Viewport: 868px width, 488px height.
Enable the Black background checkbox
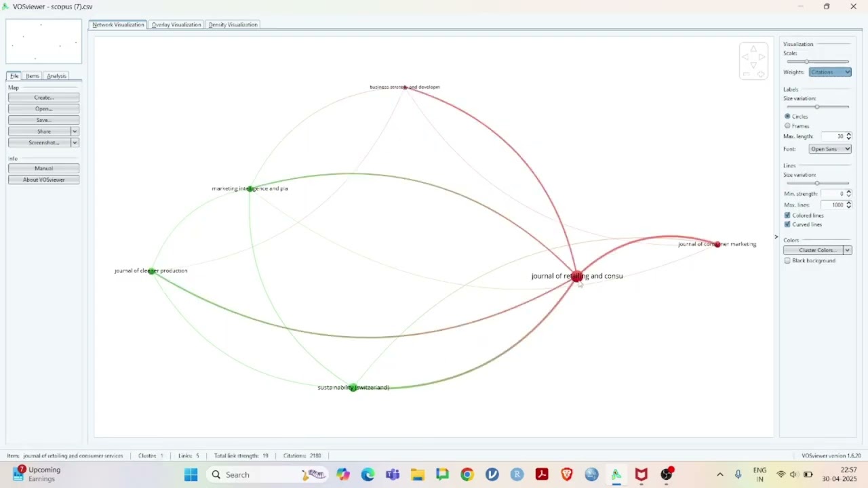click(787, 261)
